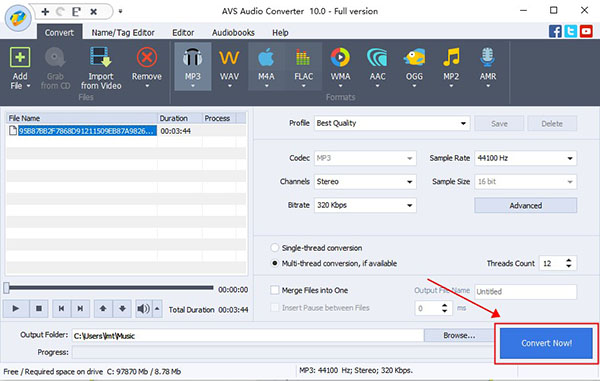Click the plus quick access icon

click(x=45, y=12)
